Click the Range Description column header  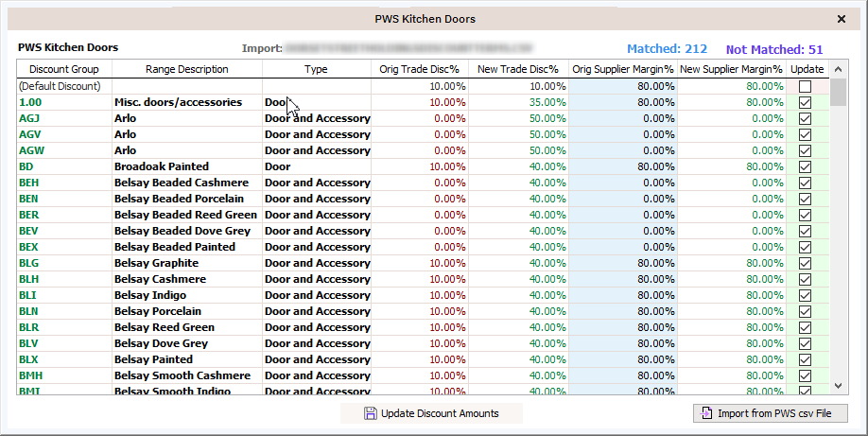coord(187,69)
